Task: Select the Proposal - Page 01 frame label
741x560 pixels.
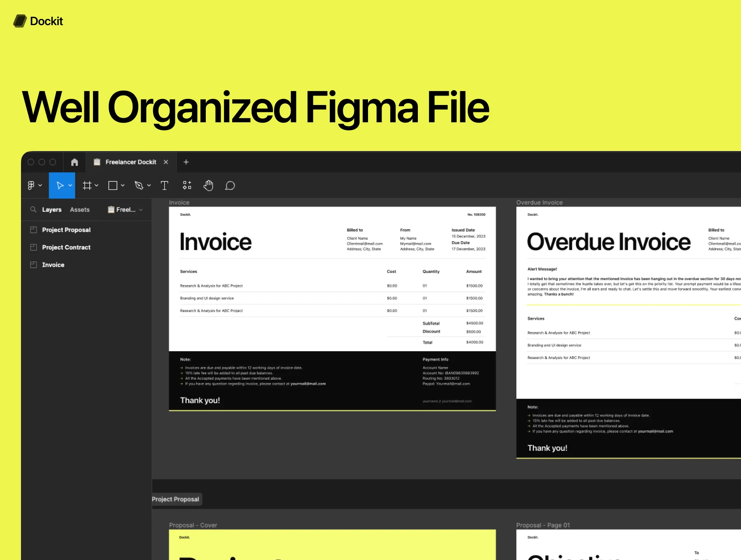Action: (x=543, y=525)
